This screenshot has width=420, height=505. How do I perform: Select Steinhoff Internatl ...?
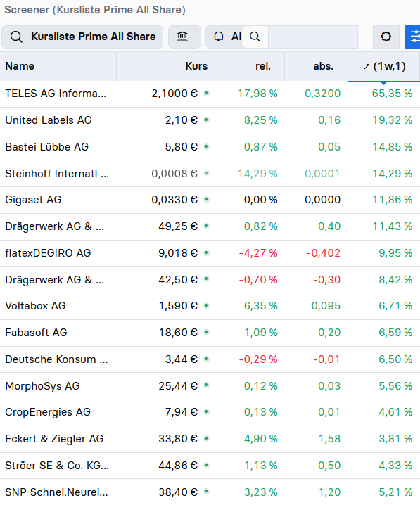[57, 174]
